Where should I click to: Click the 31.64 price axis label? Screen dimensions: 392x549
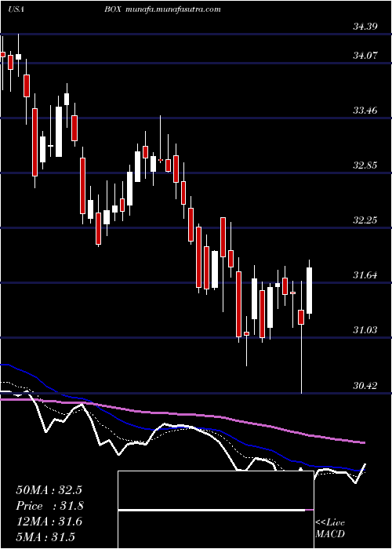click(365, 275)
